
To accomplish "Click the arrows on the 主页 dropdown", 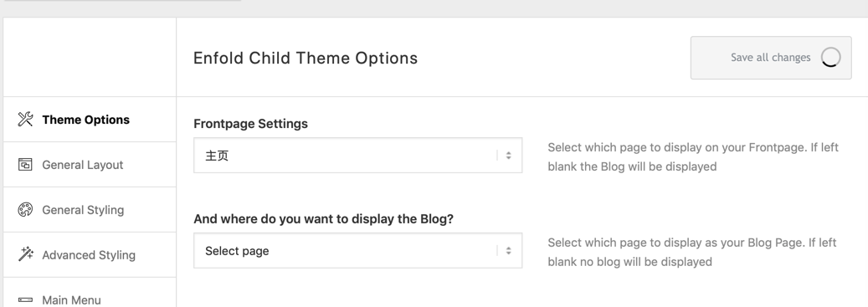I will pyautogui.click(x=508, y=156).
